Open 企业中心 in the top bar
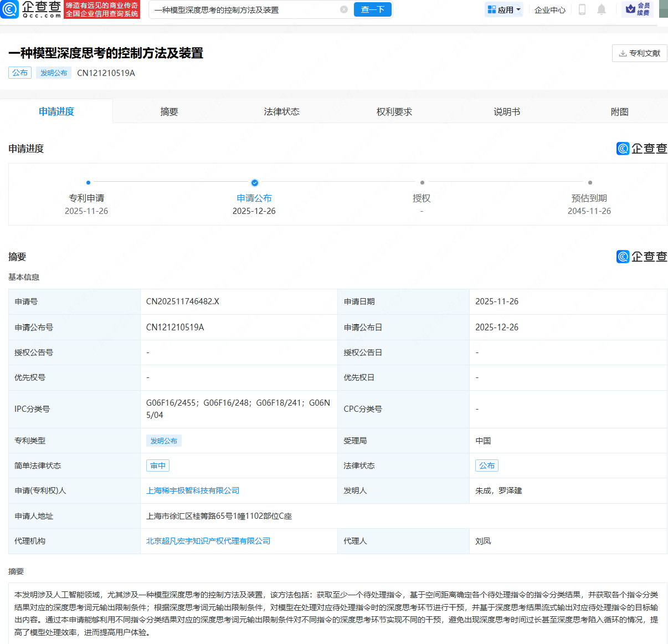 tap(549, 9)
